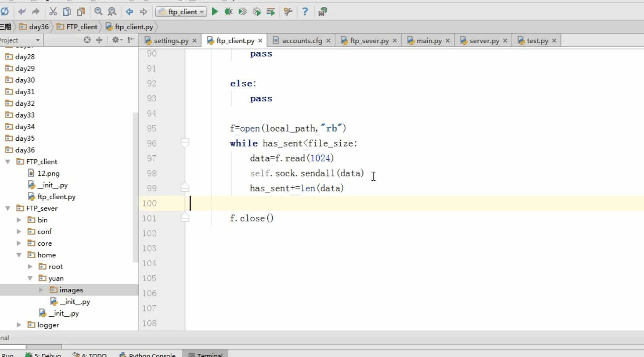This screenshot has width=644, height=357.
Task: Expand the root folder
Action: coord(30,267)
